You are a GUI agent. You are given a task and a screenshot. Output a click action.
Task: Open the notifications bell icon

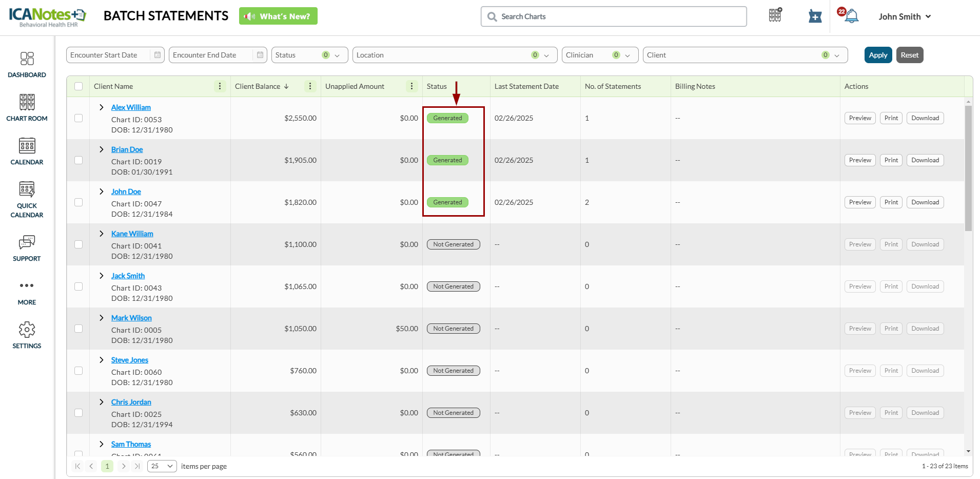(851, 16)
